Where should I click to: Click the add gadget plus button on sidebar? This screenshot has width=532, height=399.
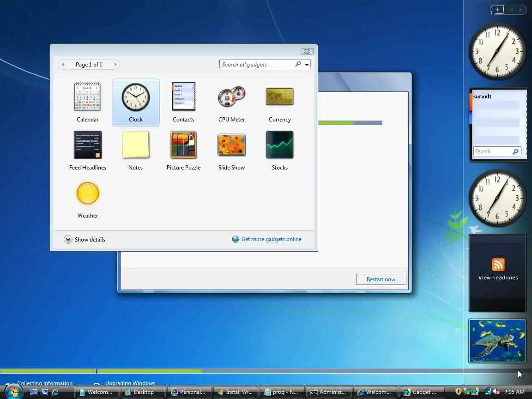[497, 10]
